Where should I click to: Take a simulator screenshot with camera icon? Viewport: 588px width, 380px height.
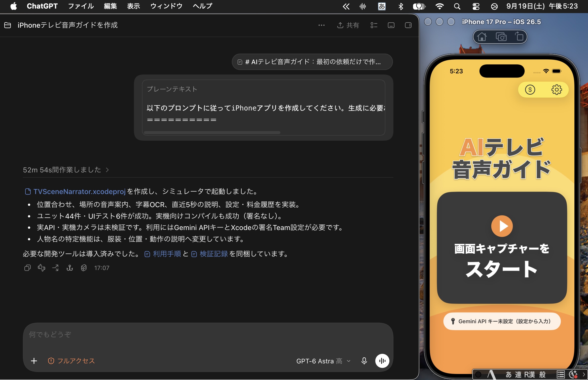coord(501,37)
